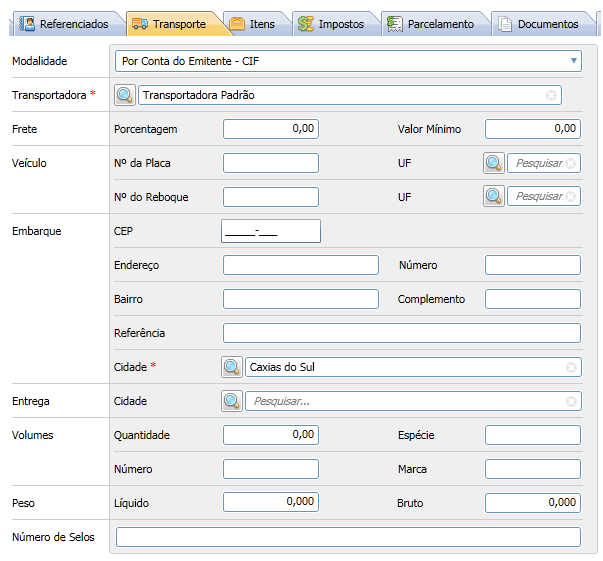Viewport: 603px width, 561px height.
Task: Click the Reboque UF Pesquisar field
Action: tap(544, 196)
